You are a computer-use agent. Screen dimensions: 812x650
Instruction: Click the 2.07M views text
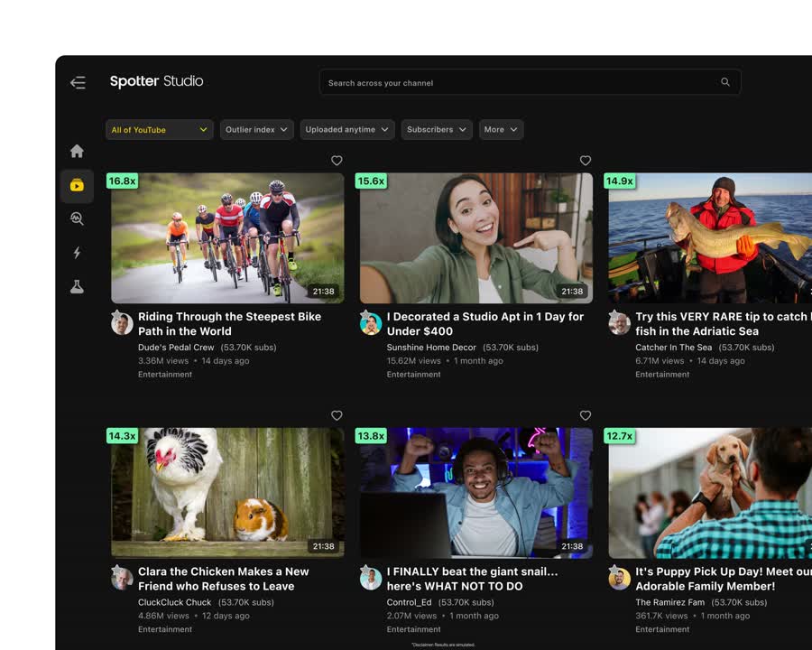411,616
